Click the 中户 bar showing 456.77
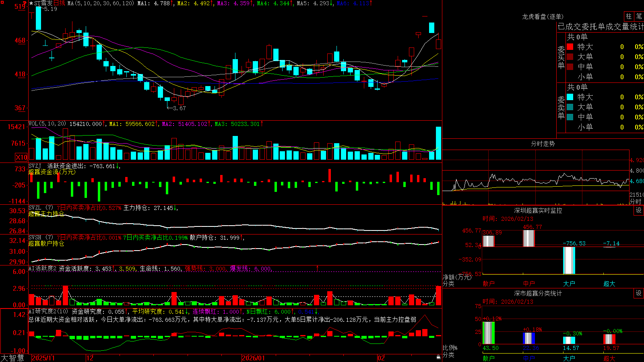644x362 pixels. coord(529,239)
